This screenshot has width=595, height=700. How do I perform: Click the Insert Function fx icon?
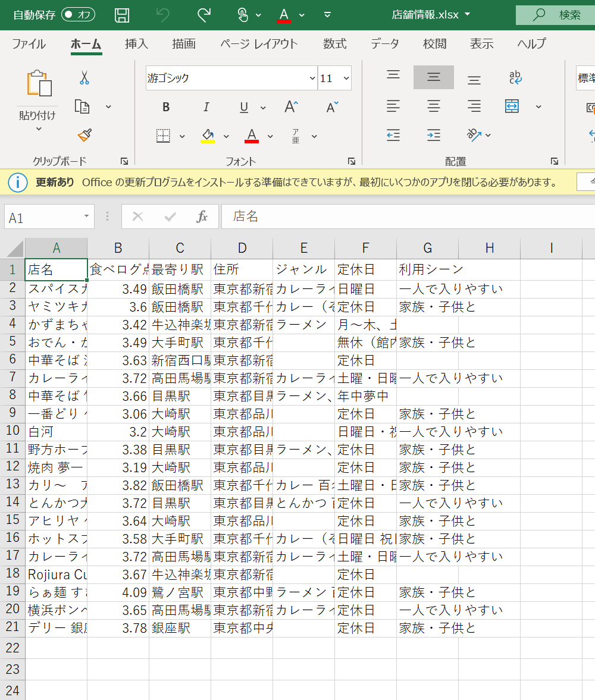click(x=202, y=217)
